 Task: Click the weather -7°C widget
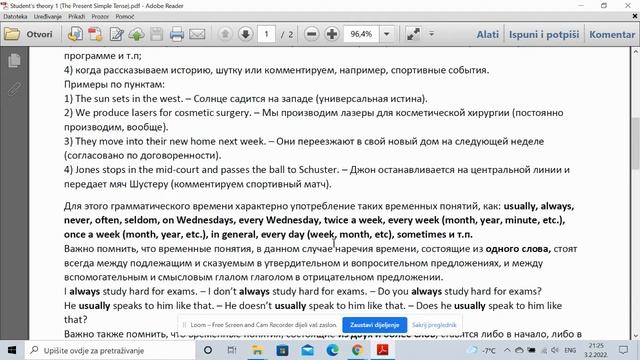(x=482, y=350)
